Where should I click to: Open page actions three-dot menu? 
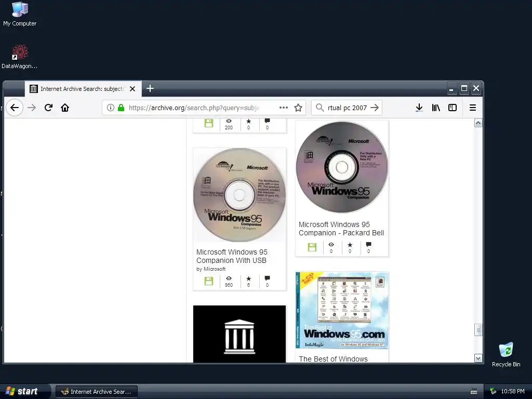pyautogui.click(x=284, y=108)
